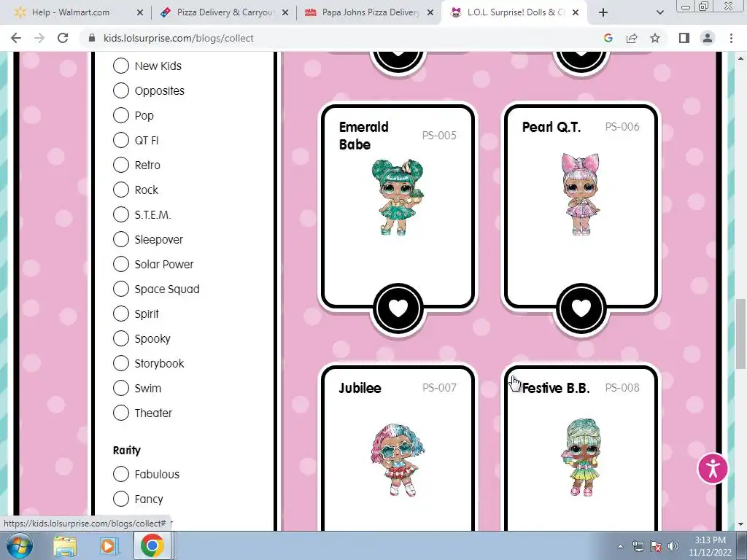Click the PS-006 code on Pearl Q.T.

pyautogui.click(x=622, y=127)
